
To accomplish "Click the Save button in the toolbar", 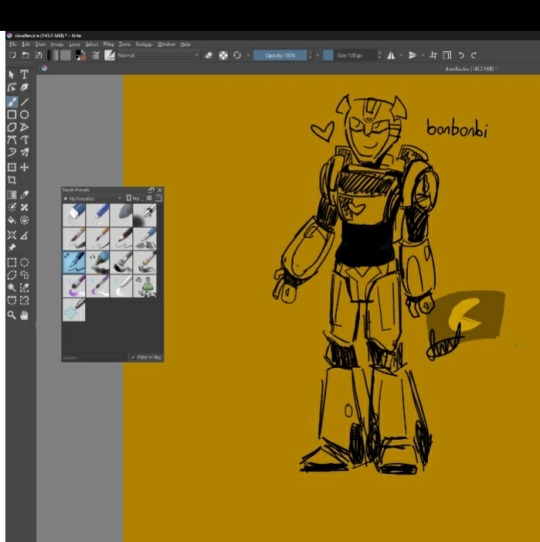I will pos(38,55).
